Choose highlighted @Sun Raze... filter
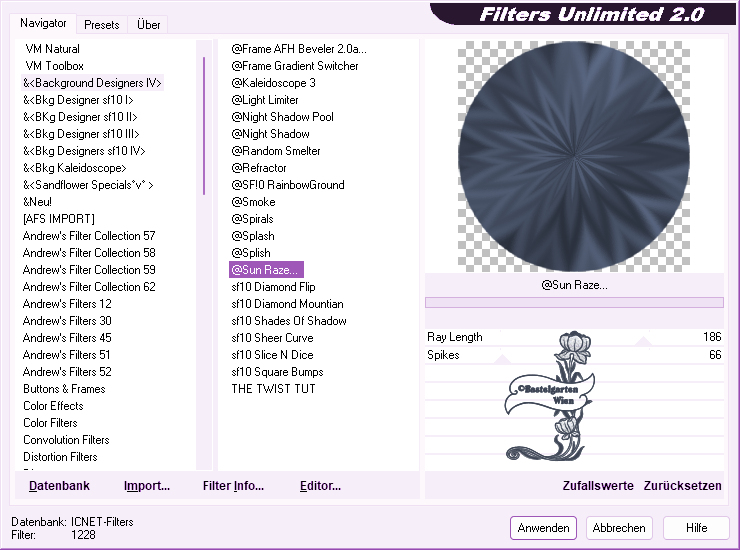The width and height of the screenshot is (740, 550). (x=266, y=270)
